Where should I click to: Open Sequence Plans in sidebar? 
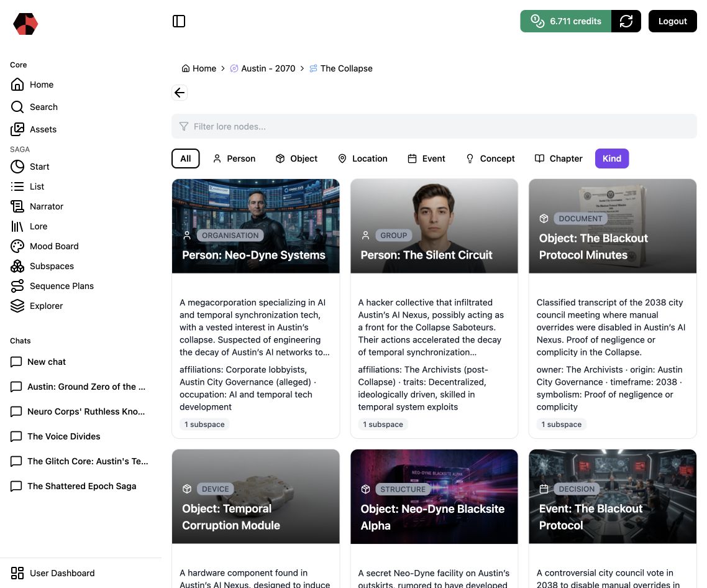pyautogui.click(x=52, y=286)
